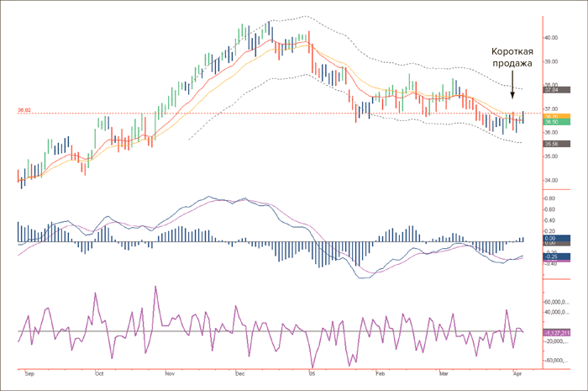The width and height of the screenshot is (588, 391).
Task: Click the Sep label on time axis
Action: [30, 372]
